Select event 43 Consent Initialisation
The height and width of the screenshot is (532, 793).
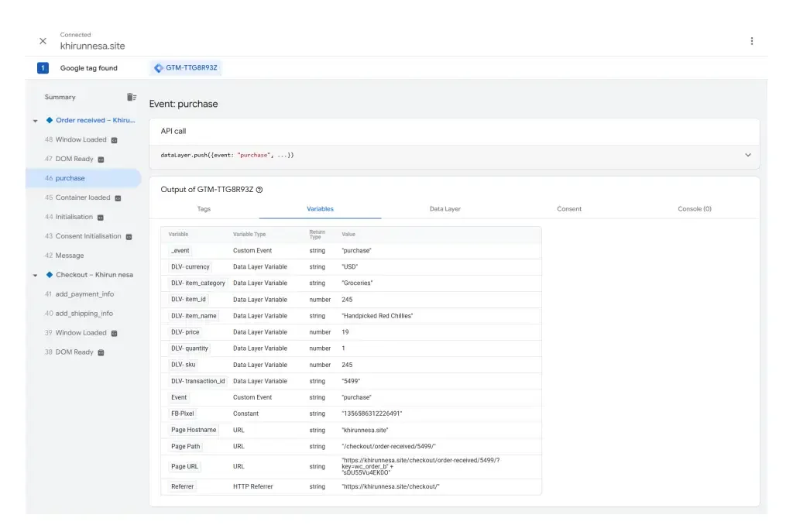click(83, 236)
